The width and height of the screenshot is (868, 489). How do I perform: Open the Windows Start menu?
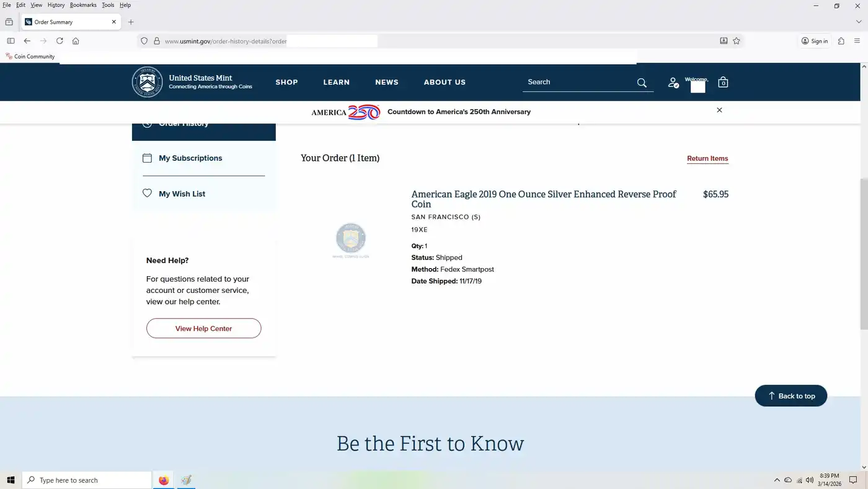click(x=11, y=480)
